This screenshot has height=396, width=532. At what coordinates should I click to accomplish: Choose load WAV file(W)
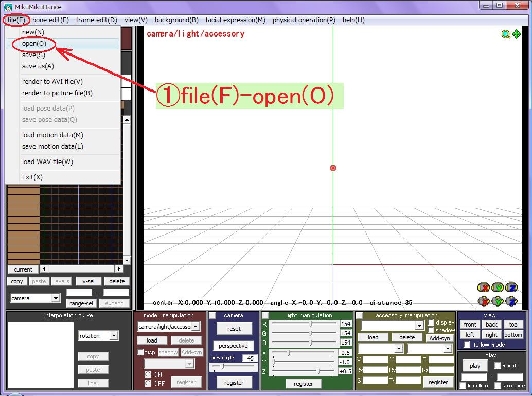(62, 162)
